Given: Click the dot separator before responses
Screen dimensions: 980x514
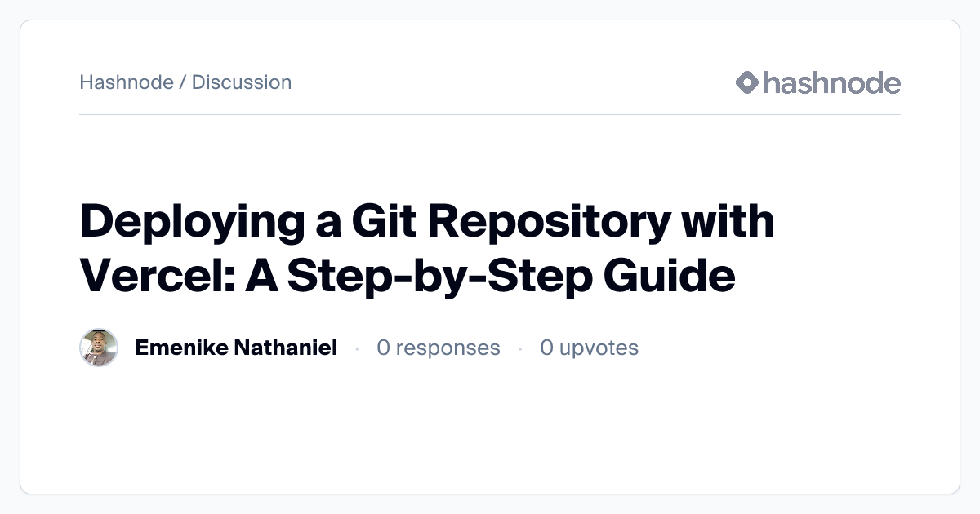Looking at the screenshot, I should (x=357, y=349).
